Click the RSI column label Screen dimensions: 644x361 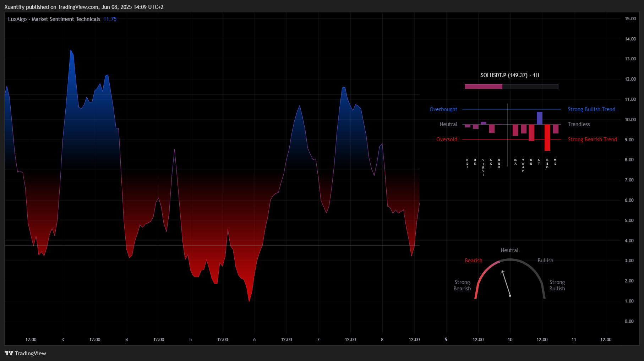pos(467,163)
